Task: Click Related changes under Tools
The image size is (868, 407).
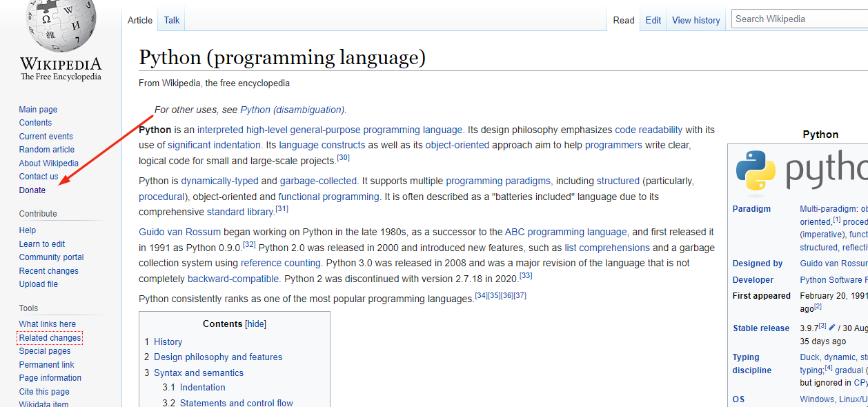Action: (50, 338)
